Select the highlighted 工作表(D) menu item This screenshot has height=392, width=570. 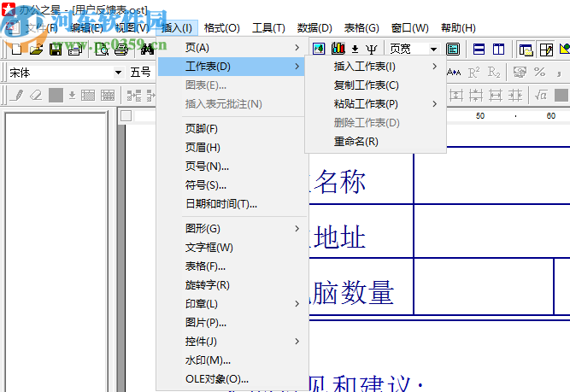[232, 67]
